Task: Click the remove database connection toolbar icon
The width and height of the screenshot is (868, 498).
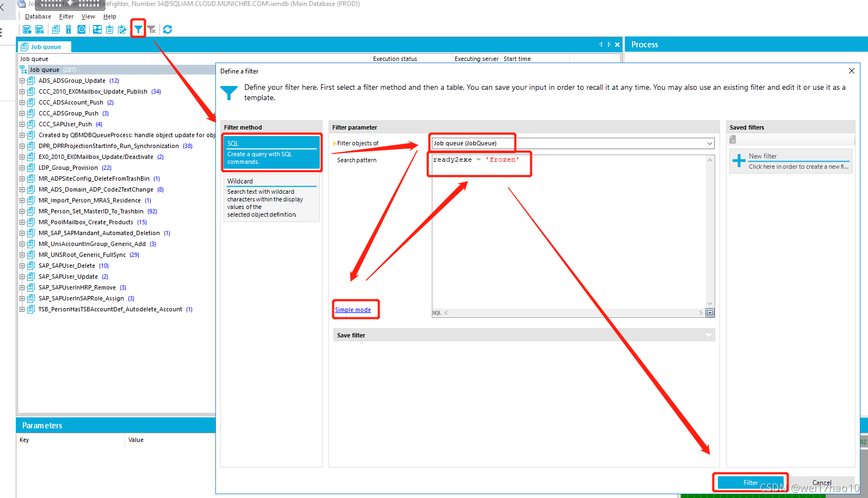Action: tap(40, 29)
